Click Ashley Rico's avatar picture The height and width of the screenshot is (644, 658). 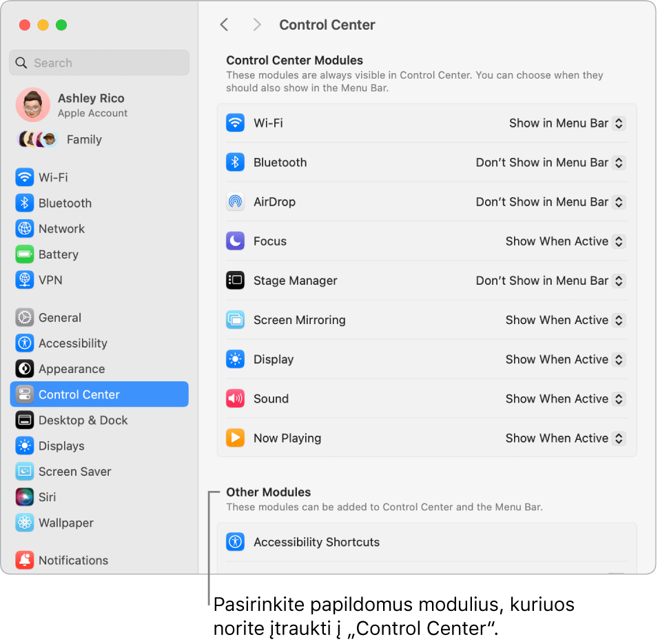pos(33,105)
